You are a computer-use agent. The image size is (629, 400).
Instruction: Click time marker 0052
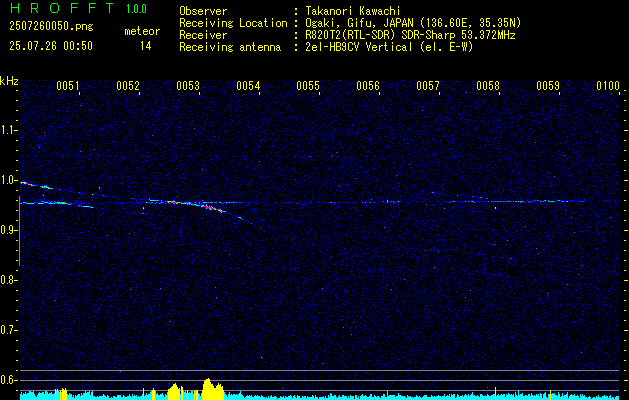tap(128, 85)
